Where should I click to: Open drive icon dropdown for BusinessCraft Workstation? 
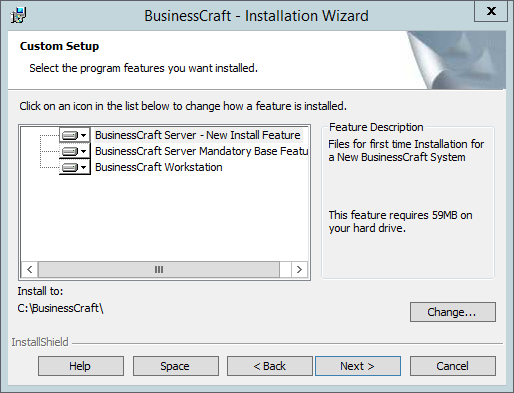(x=75, y=167)
